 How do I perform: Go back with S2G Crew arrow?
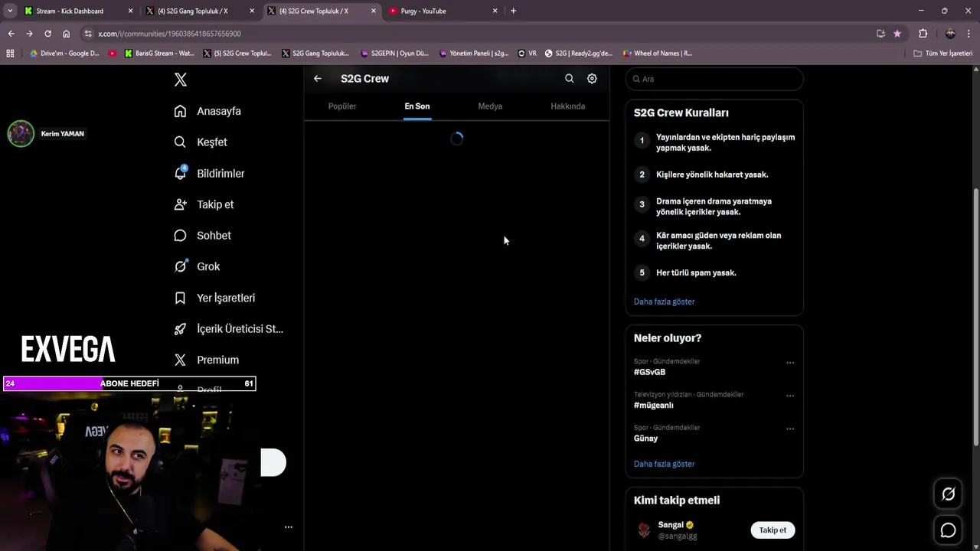point(318,78)
